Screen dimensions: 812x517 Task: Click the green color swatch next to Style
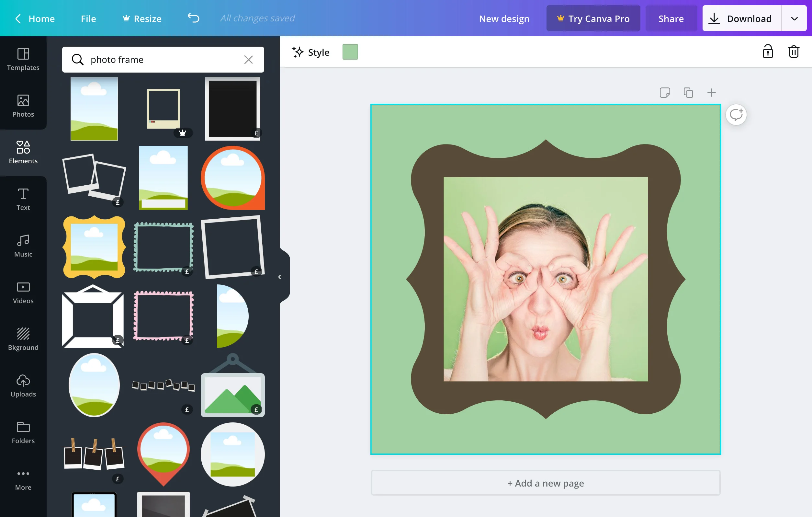coord(350,52)
